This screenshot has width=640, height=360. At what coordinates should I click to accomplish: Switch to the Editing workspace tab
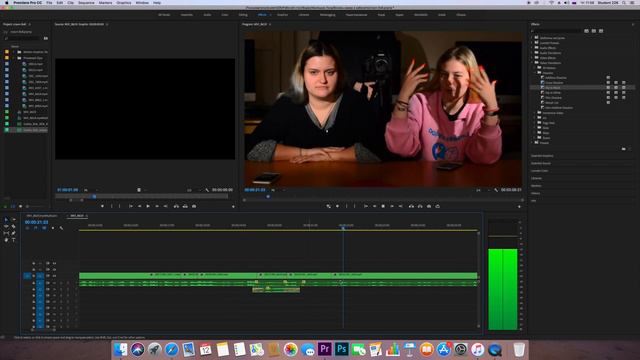[243, 15]
